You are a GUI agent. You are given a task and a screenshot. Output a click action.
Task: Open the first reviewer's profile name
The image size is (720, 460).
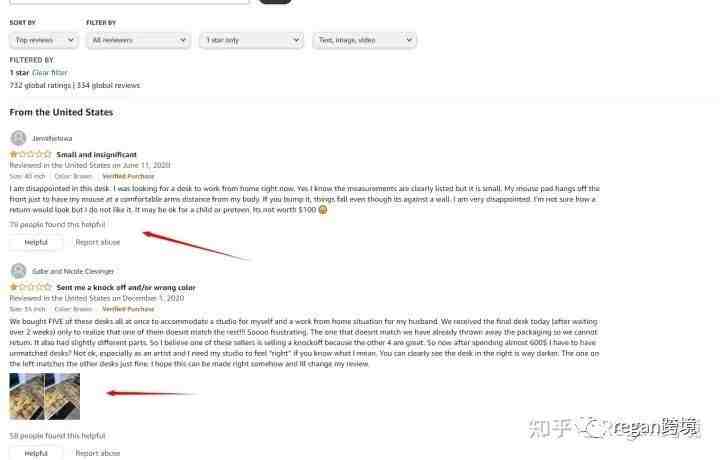pyautogui.click(x=52, y=138)
